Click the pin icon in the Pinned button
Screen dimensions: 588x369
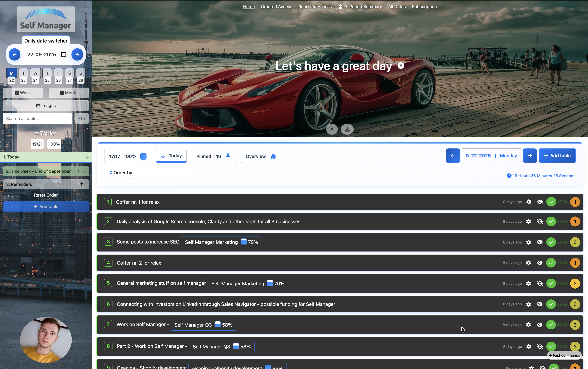228,156
